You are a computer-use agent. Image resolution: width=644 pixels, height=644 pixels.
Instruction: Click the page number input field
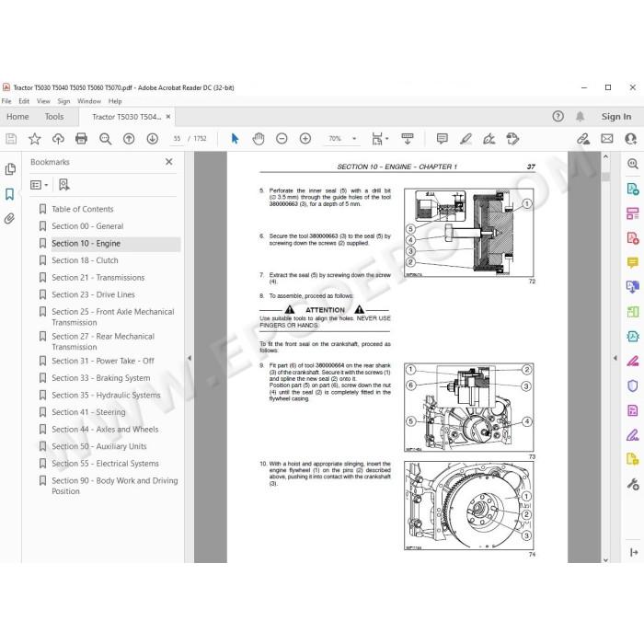pyautogui.click(x=177, y=139)
